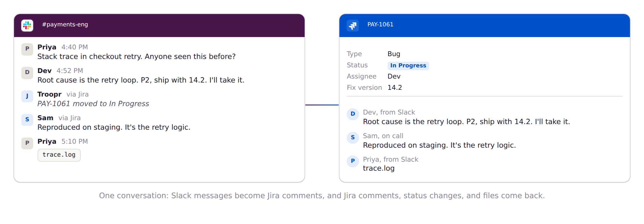644x224 pixels.
Task: Click the "Root cause" comment text in Jira
Action: tap(466, 122)
